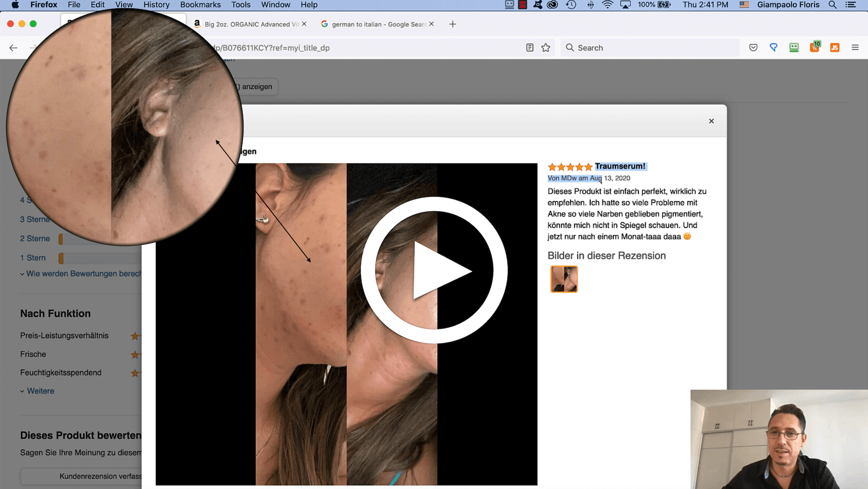868x489 pixels.
Task: Open the green extension icon in toolbar
Action: (794, 48)
